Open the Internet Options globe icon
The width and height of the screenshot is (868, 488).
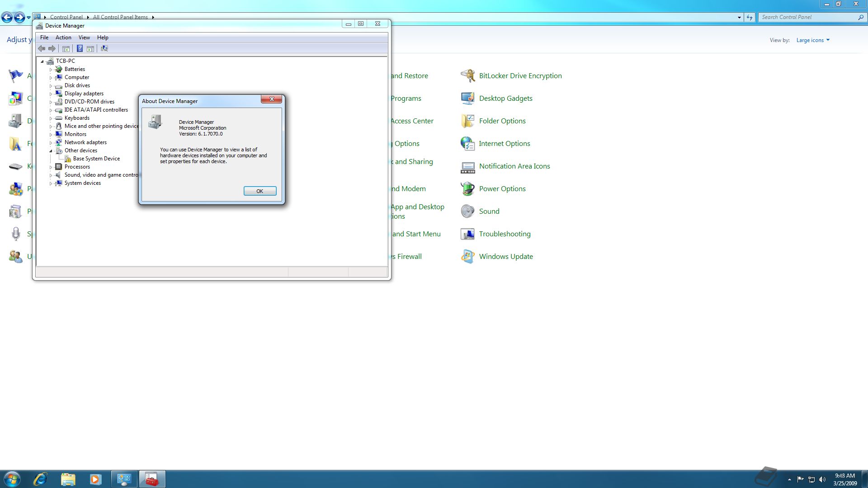point(467,143)
